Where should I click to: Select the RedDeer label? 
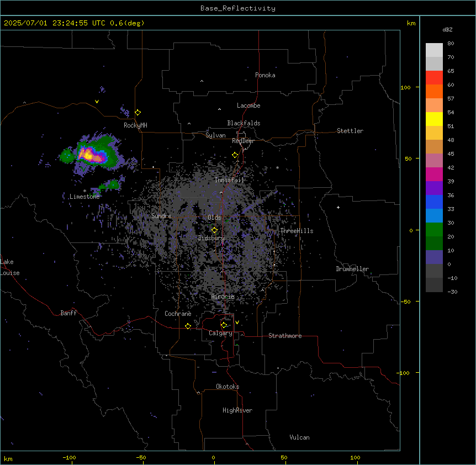coord(243,141)
